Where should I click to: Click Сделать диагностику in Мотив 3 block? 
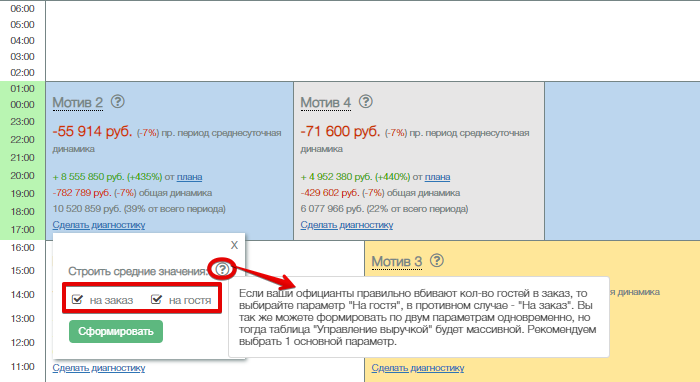click(x=418, y=368)
